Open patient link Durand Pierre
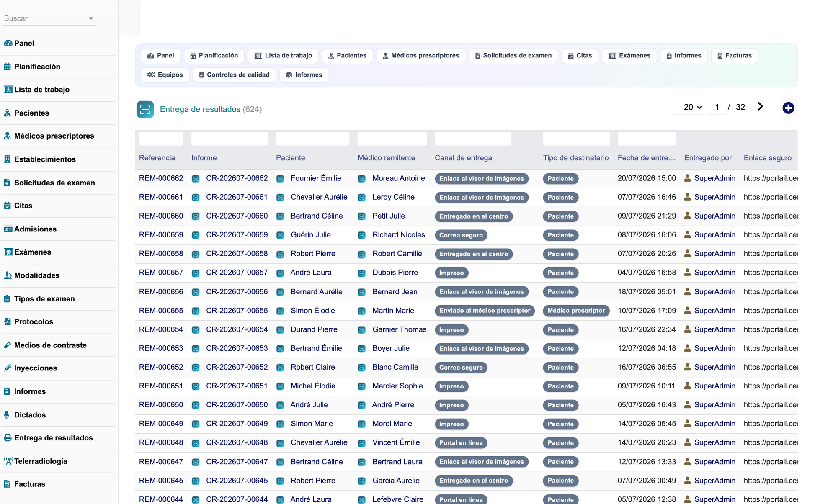 click(314, 329)
